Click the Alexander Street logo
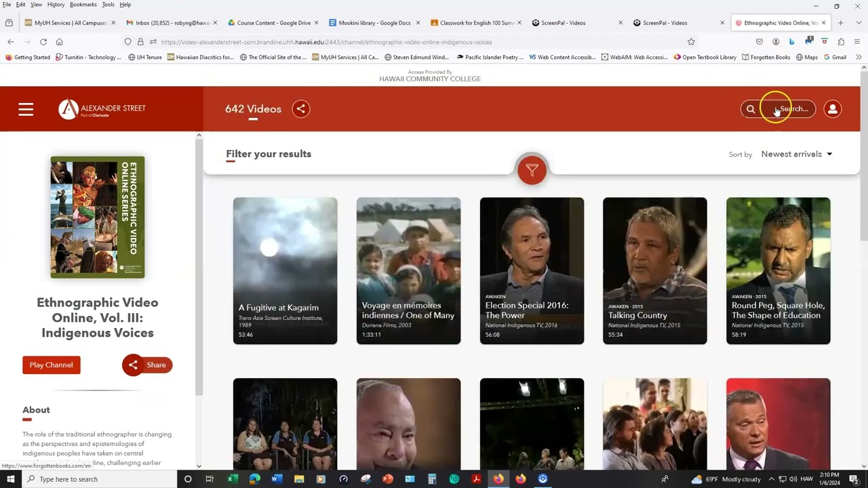The image size is (868, 488). point(102,109)
